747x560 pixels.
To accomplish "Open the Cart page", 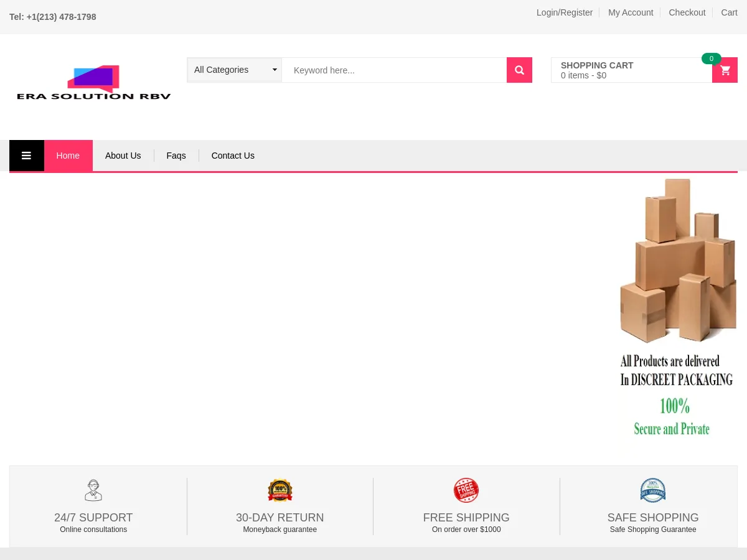I will [729, 12].
